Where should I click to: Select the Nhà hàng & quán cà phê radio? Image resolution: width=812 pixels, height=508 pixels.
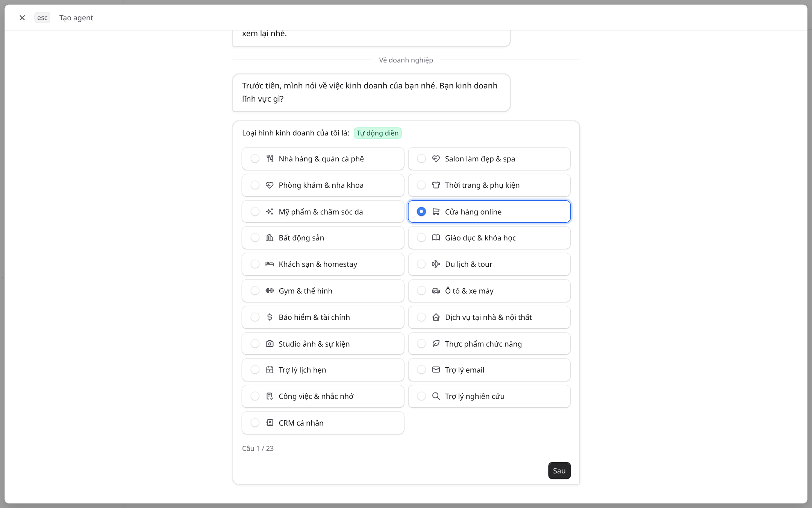click(x=255, y=158)
